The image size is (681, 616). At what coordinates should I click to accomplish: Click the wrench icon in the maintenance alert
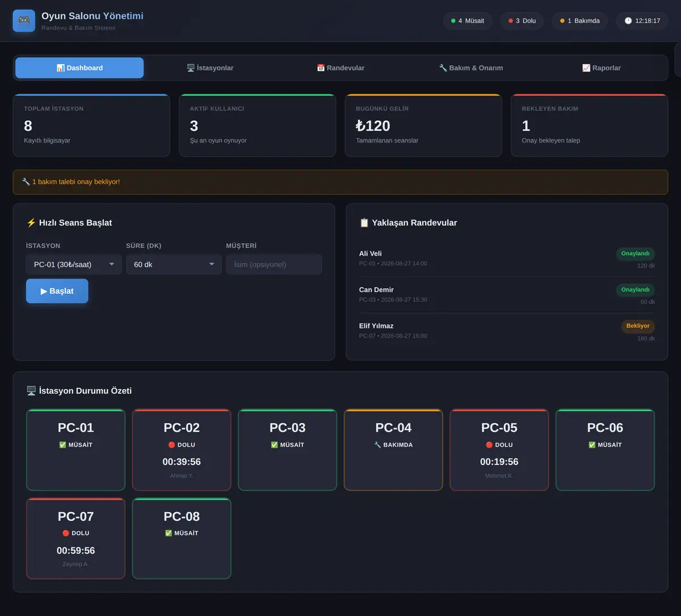[x=26, y=182]
